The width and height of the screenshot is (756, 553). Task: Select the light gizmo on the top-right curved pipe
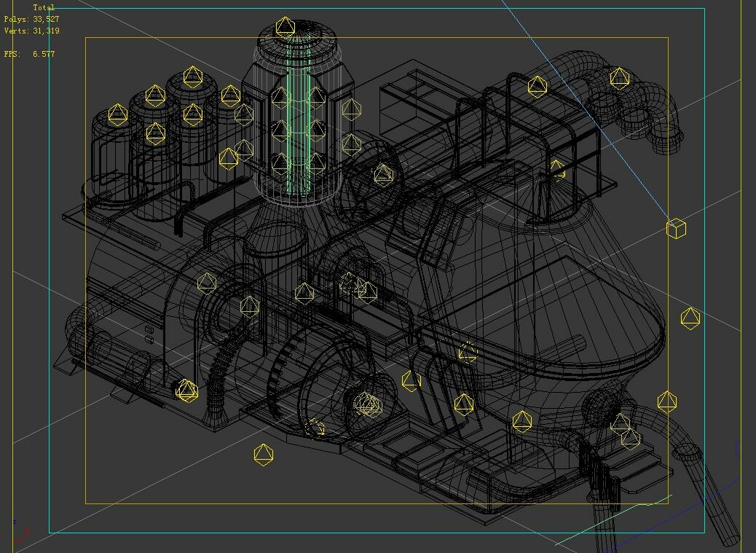(620, 79)
